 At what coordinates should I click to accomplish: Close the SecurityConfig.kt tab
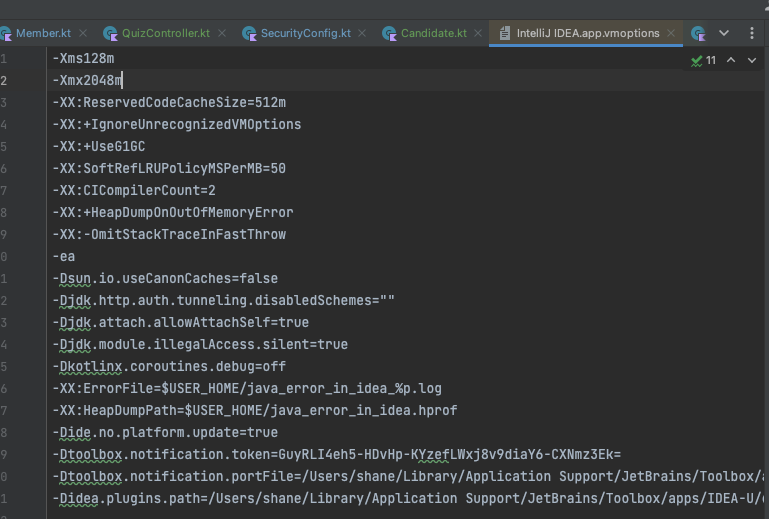[362, 33]
